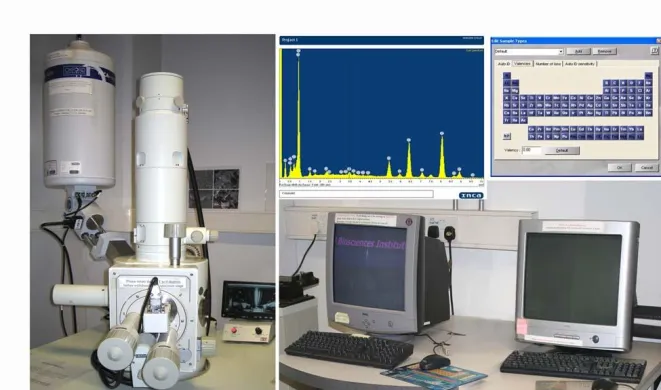661x390 pixels.
Task: Switch to the Auto ID sensitivity tab
Action: (580, 64)
